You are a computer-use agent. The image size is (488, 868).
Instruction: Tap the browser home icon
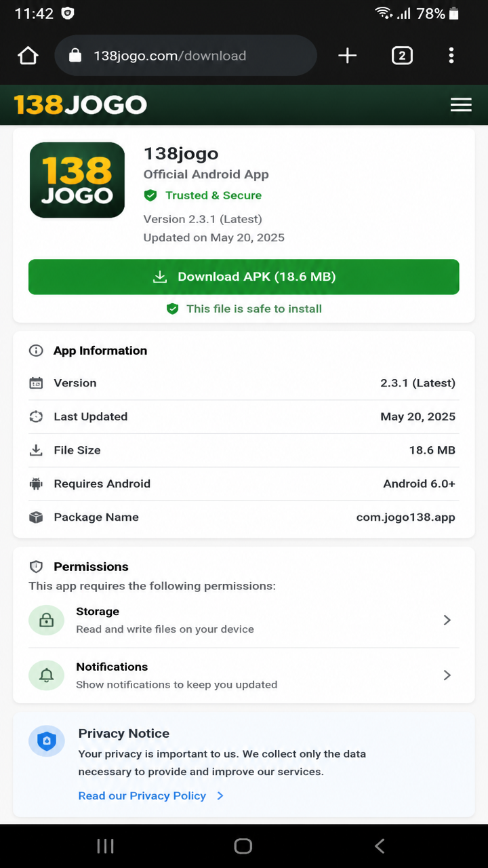[x=28, y=56]
